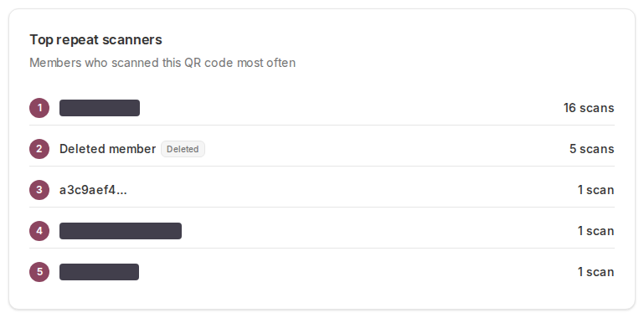This screenshot has height=318, width=644.
Task: Click the 5 scans count
Action: coord(592,149)
